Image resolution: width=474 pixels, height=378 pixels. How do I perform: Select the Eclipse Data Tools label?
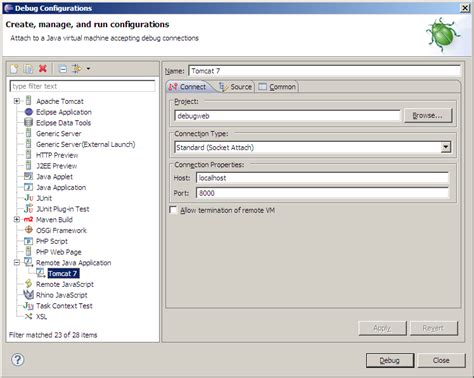point(64,123)
